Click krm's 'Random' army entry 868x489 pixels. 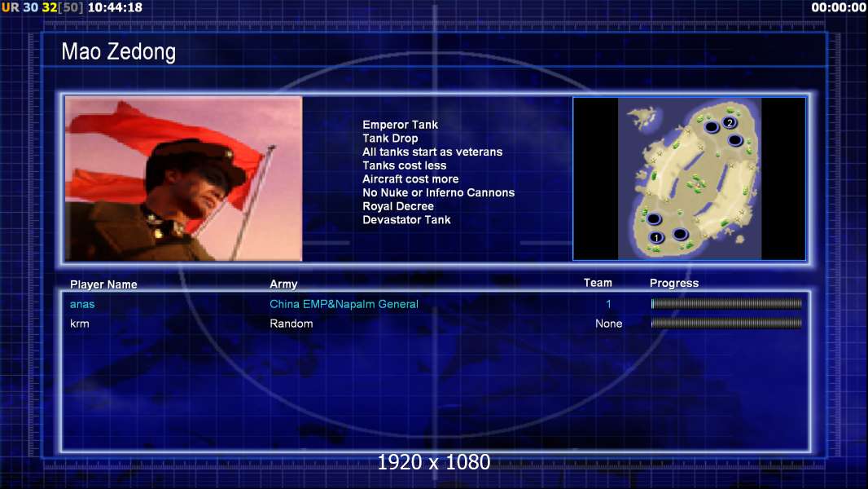tap(292, 324)
